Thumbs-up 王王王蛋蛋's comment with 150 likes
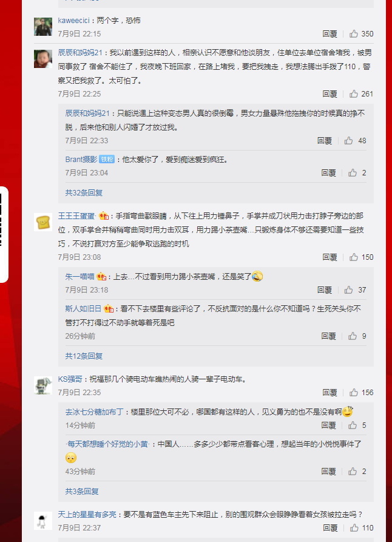 pos(353,257)
